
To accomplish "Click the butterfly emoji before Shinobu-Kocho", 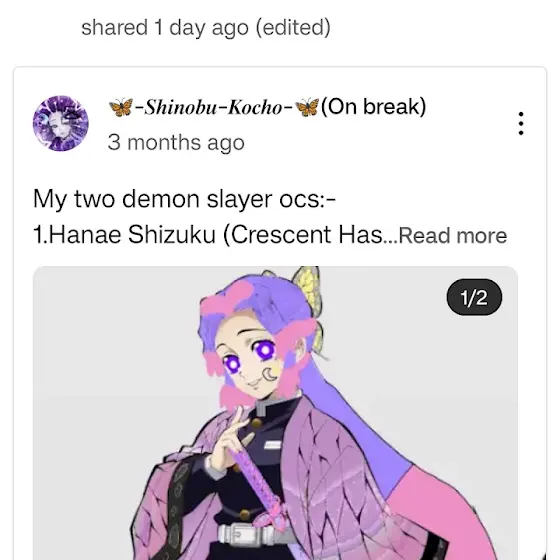I will pos(121,107).
